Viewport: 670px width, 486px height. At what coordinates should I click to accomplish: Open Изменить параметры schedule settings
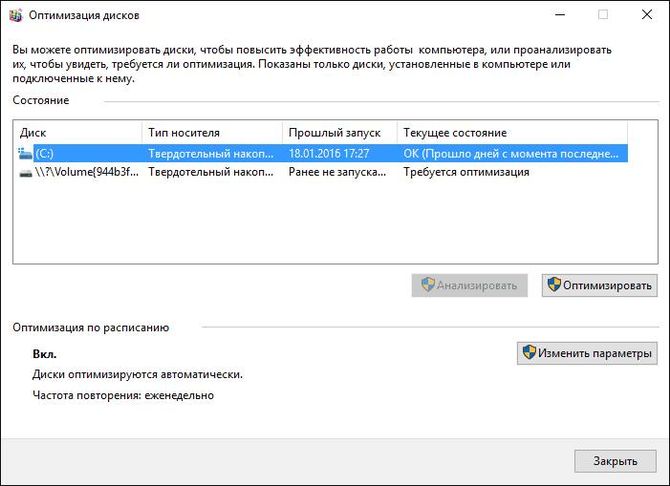587,353
